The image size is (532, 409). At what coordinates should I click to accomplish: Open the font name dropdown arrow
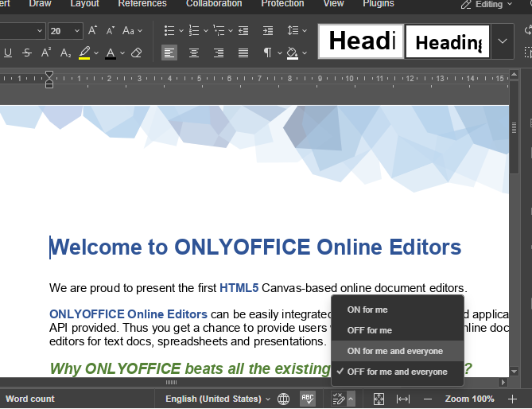click(39, 31)
